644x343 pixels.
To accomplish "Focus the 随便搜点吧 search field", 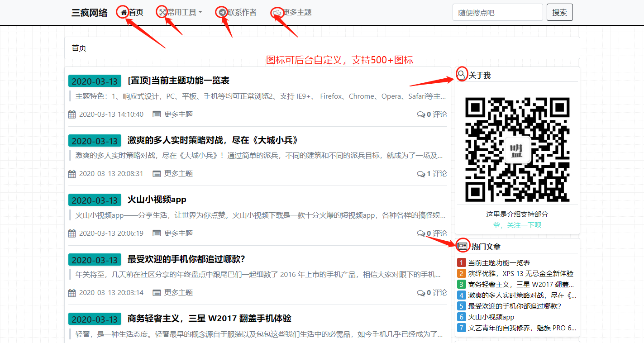I will click(x=498, y=12).
